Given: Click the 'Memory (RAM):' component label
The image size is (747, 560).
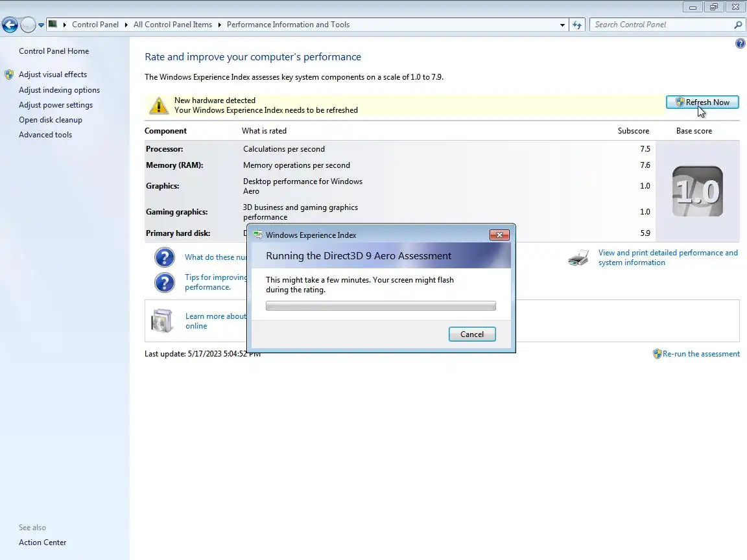Looking at the screenshot, I should pos(174,165).
